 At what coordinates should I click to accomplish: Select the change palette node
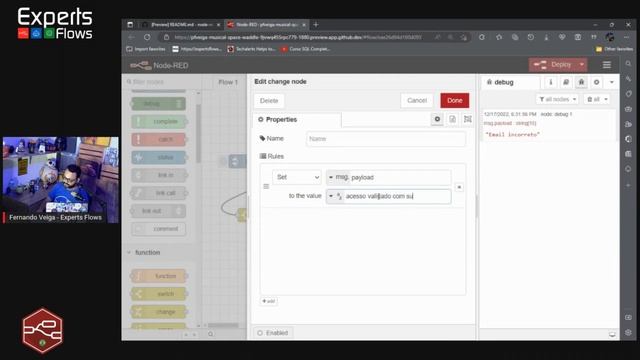(x=158, y=312)
